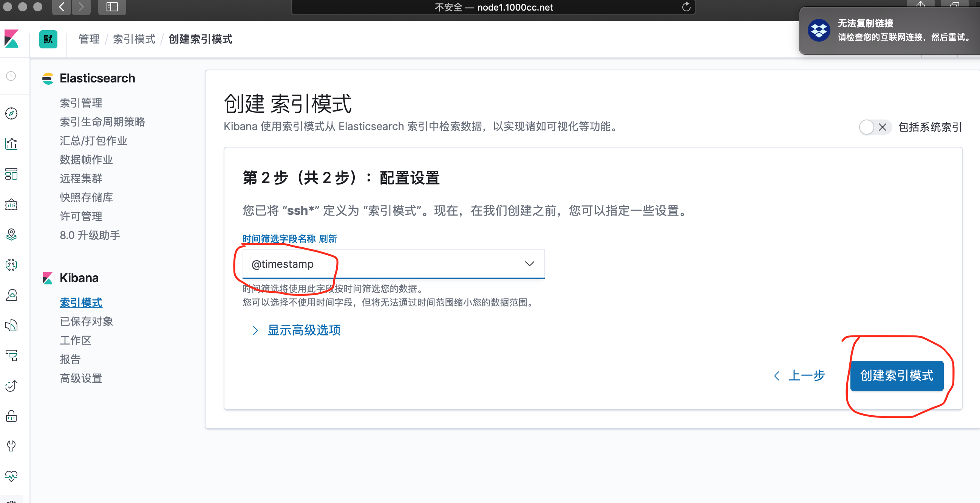
Task: Open the Dev Tools wrench icon
Action: (11, 446)
